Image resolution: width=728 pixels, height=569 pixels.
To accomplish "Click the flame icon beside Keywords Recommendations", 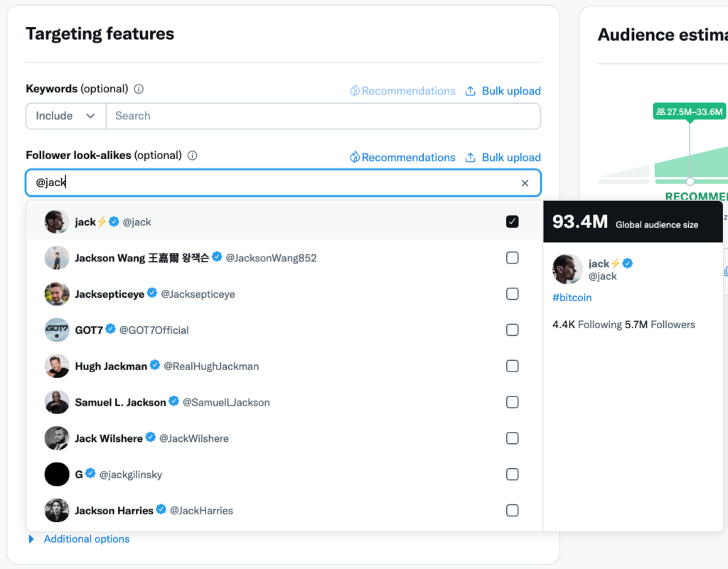I will point(355,90).
